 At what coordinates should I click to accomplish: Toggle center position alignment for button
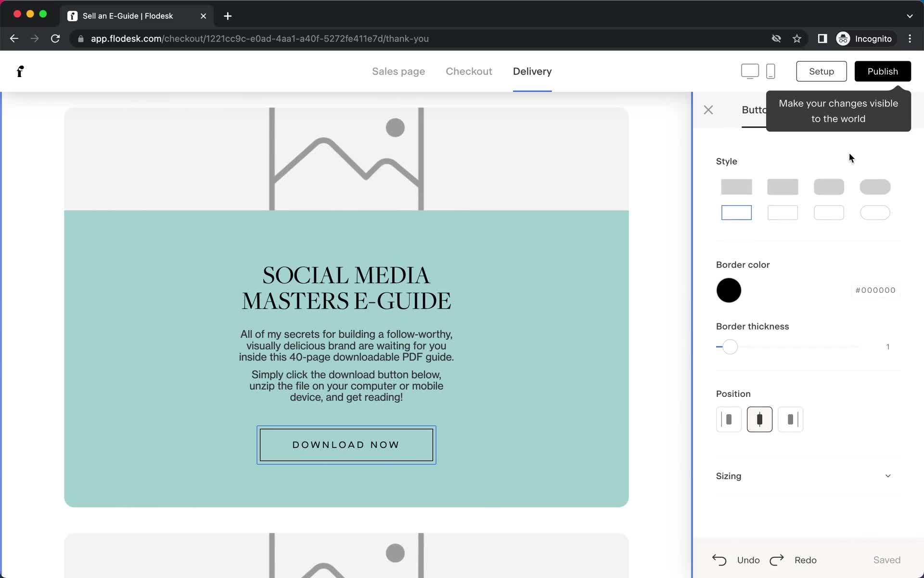click(760, 419)
